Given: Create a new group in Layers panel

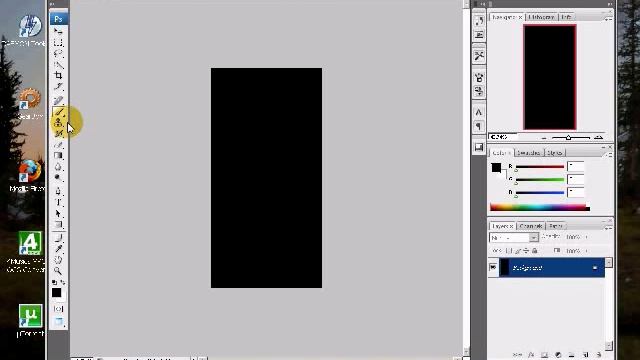Looking at the screenshot, I should (571, 355).
